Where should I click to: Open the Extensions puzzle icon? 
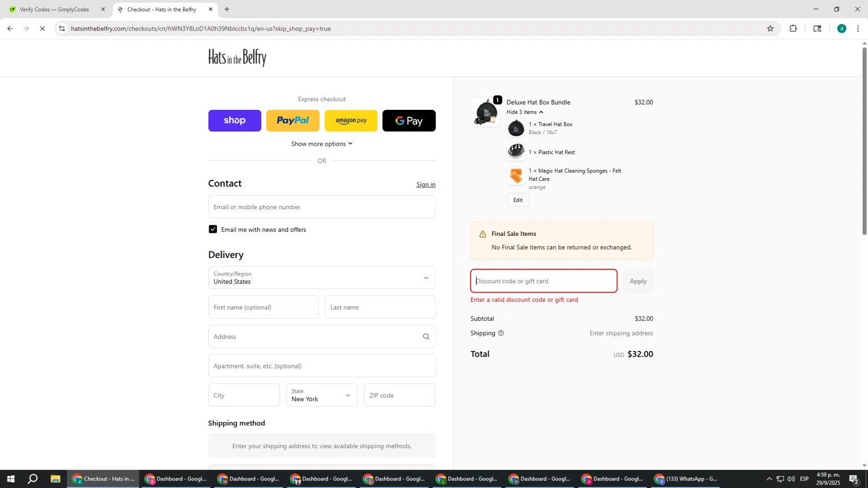point(793,28)
